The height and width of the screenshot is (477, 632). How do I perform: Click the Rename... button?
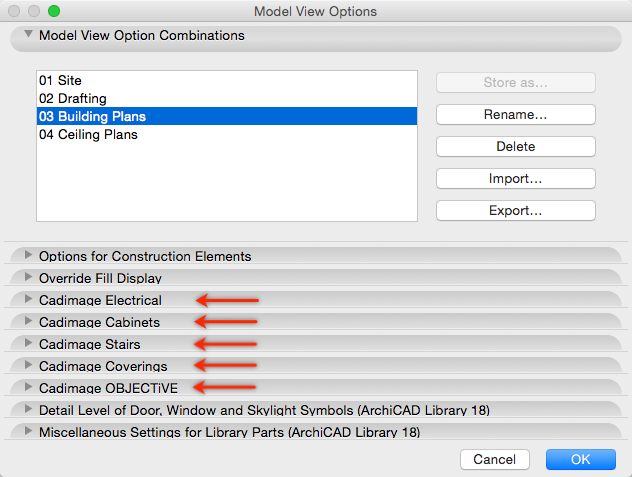click(516, 115)
